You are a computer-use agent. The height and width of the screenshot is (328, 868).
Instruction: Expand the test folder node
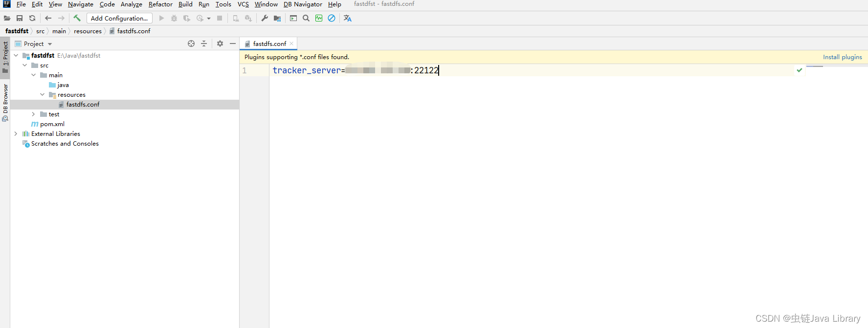pyautogui.click(x=34, y=114)
